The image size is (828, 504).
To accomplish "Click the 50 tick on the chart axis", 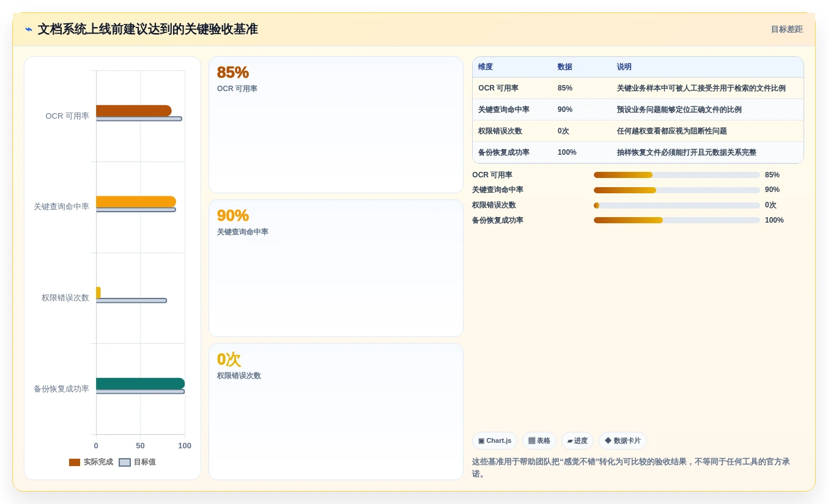I will tap(140, 446).
